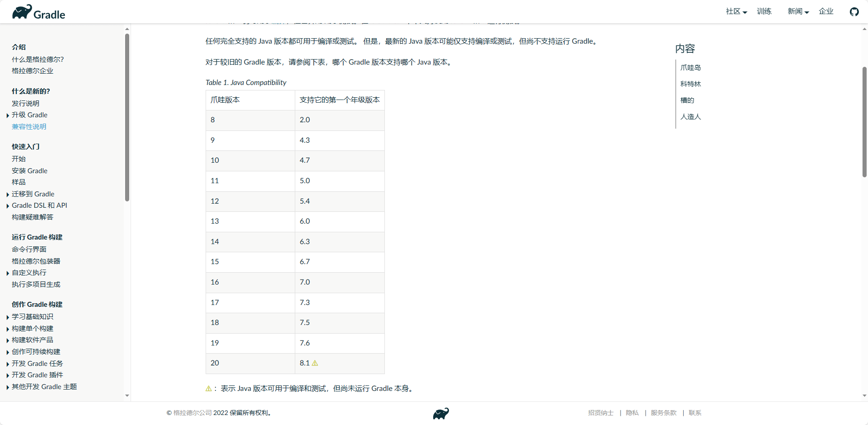Click the 运行 Gradle 构建 sidebar heading
This screenshot has height=425, width=868.
(x=37, y=237)
